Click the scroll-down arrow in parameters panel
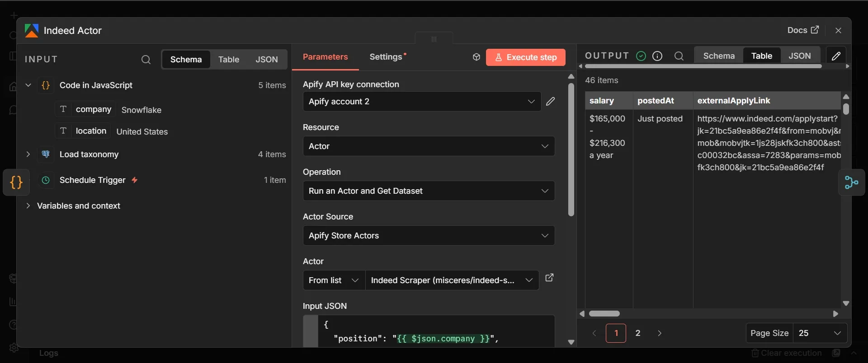 (571, 342)
